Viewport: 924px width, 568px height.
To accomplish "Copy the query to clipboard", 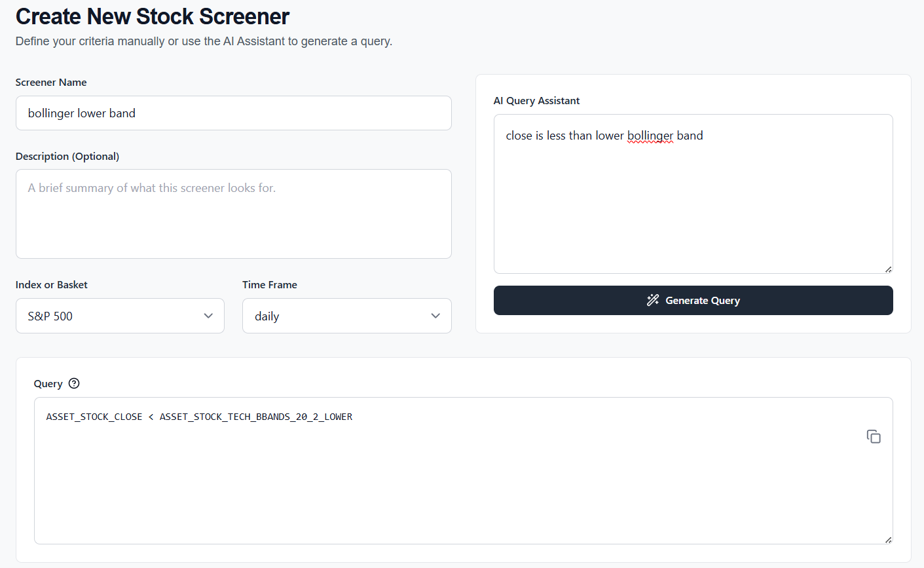I will [x=874, y=436].
